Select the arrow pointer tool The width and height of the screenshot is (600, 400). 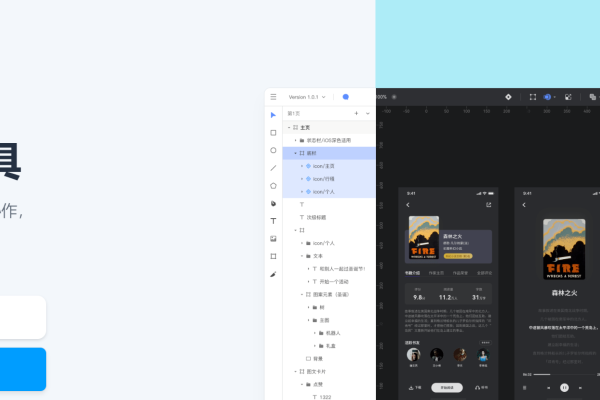(273, 115)
